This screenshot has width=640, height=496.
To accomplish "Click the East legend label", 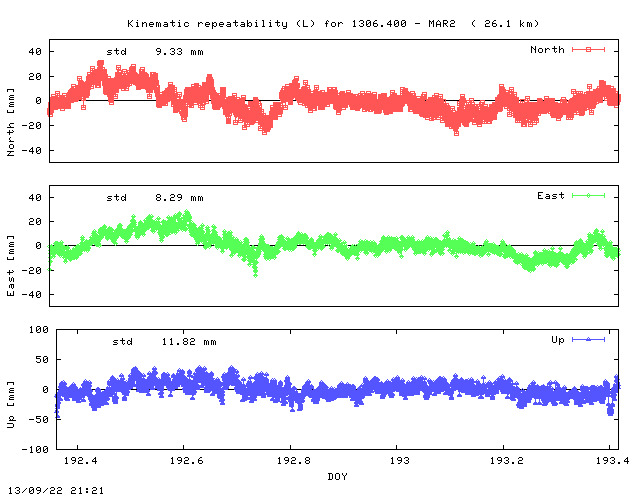I will (551, 196).
